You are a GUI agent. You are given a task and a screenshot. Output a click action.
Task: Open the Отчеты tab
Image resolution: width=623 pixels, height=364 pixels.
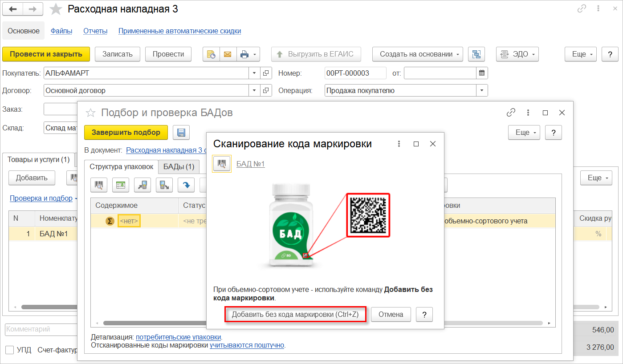pos(95,31)
